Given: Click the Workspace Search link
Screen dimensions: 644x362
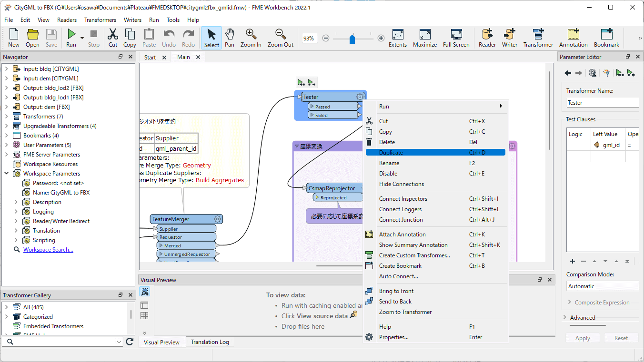Looking at the screenshot, I should point(48,250).
